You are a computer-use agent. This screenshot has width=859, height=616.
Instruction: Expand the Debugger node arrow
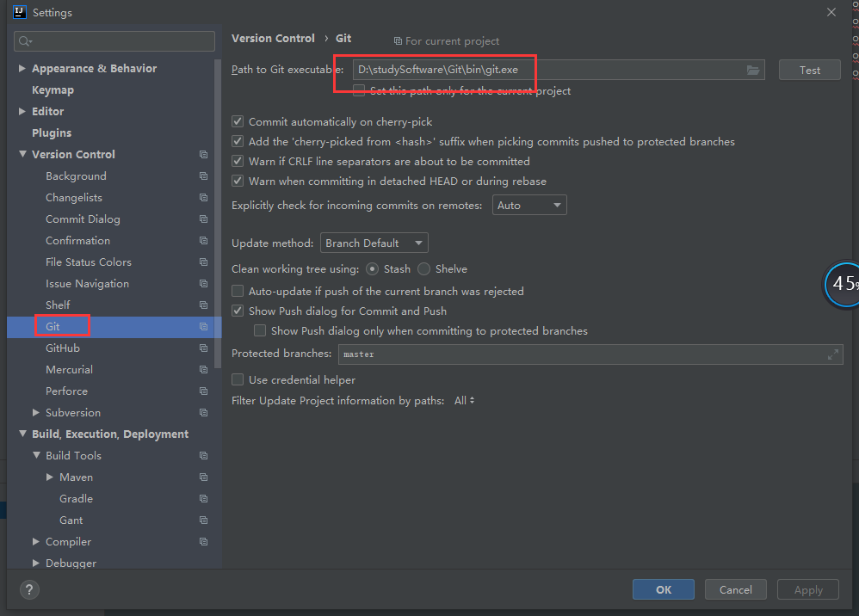pos(36,563)
